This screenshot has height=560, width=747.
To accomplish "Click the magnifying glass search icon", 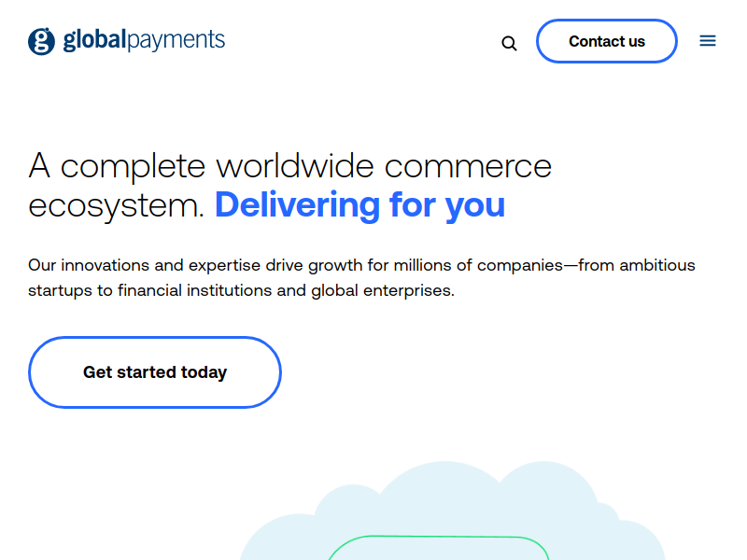I will [509, 43].
